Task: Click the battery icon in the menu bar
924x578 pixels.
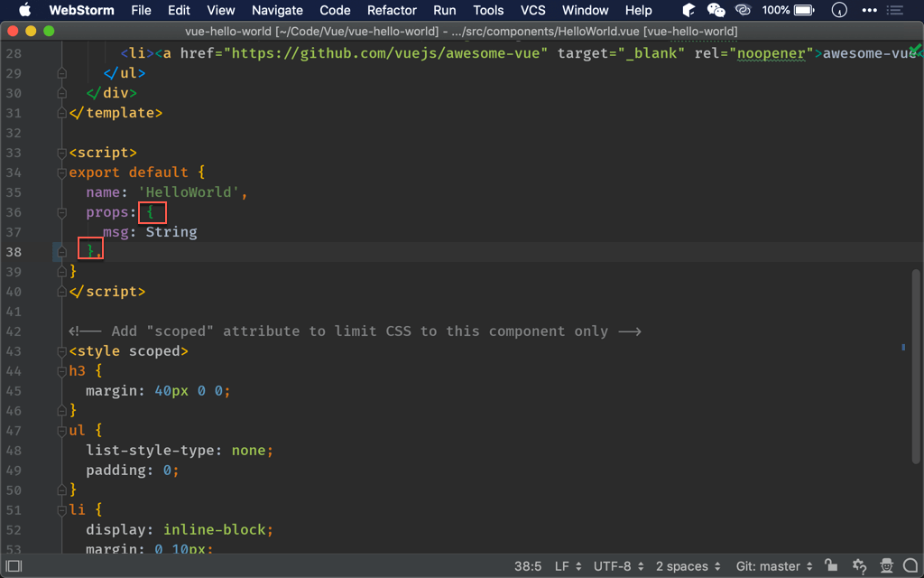Action: click(x=803, y=10)
